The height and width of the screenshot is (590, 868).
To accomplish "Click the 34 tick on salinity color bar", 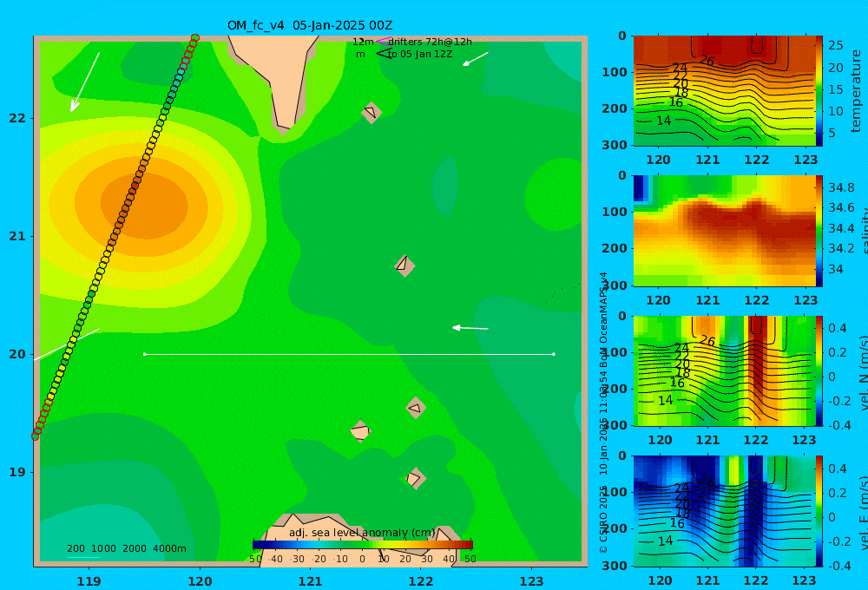I will 836,270.
